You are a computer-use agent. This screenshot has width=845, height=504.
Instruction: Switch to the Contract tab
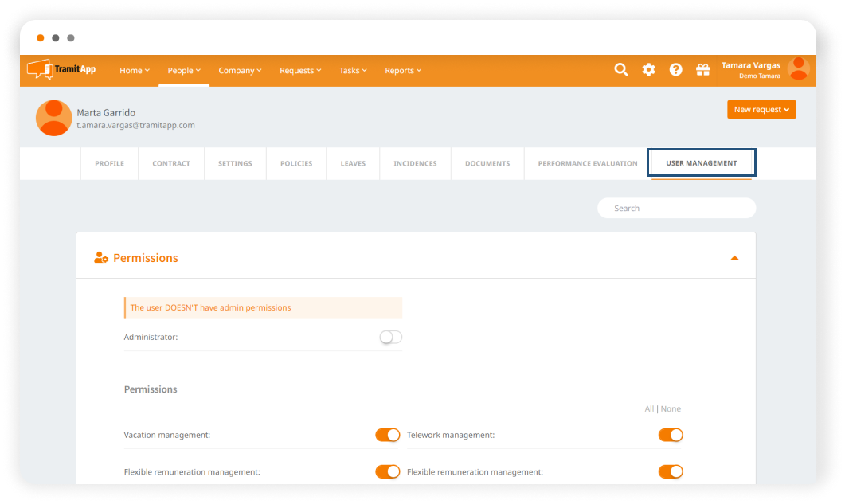pyautogui.click(x=171, y=164)
